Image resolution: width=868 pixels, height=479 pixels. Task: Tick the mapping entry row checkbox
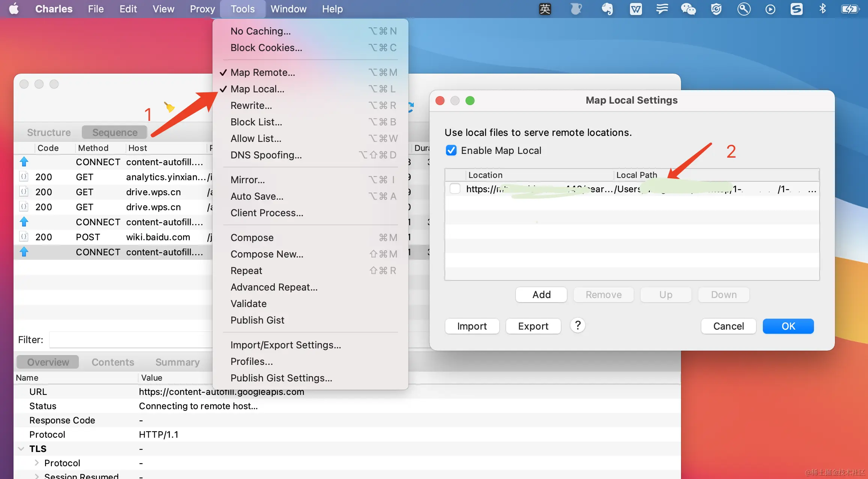click(x=455, y=189)
